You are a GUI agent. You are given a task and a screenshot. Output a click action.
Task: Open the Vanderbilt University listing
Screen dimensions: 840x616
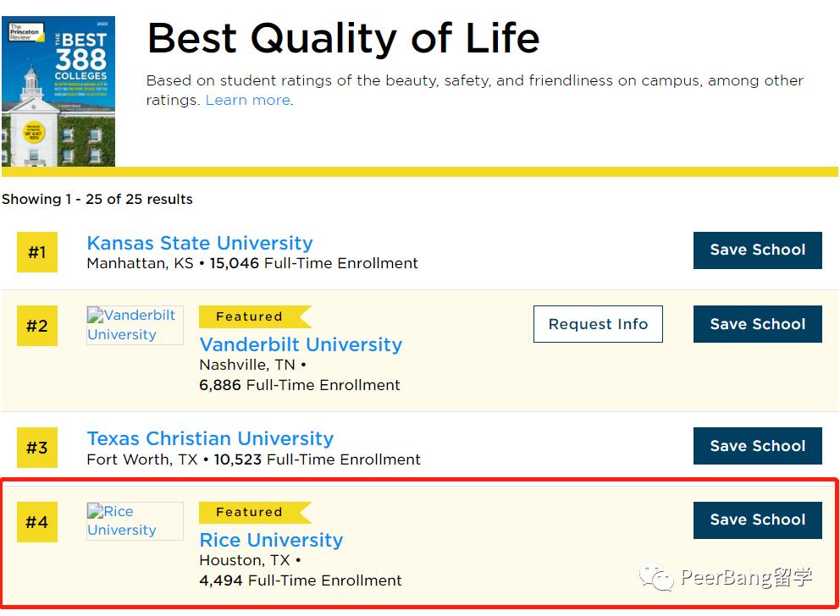click(301, 345)
